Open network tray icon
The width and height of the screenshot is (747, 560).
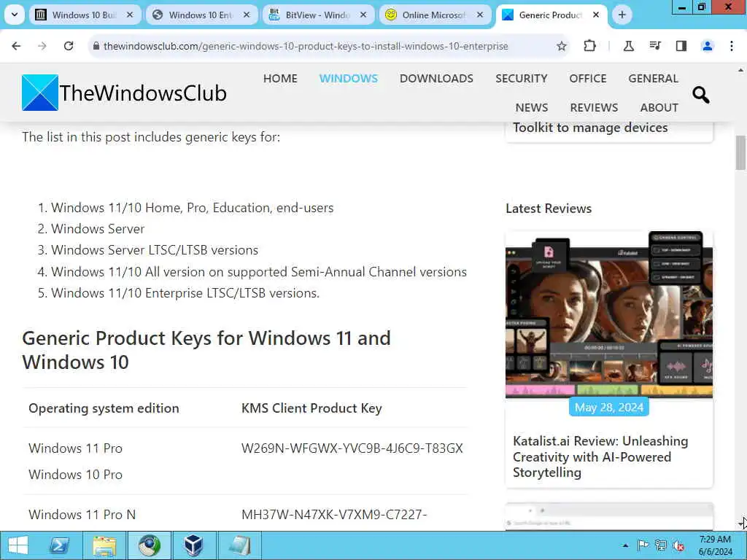(x=660, y=545)
